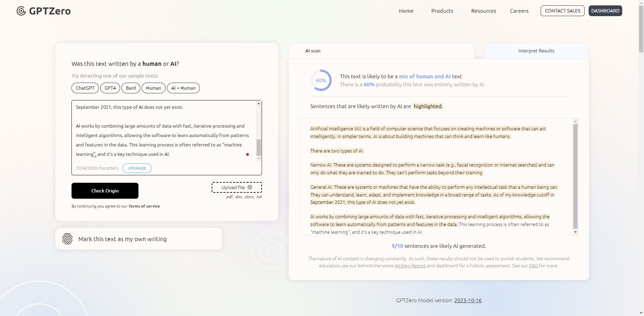
Task: Click the plus icon inside Upload file
Action: point(250,187)
